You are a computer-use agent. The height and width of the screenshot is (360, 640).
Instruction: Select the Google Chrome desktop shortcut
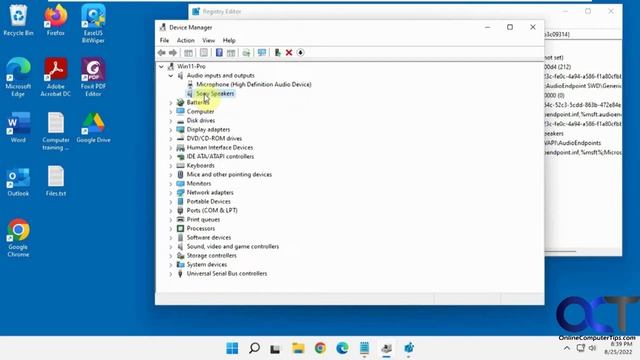[x=18, y=238]
